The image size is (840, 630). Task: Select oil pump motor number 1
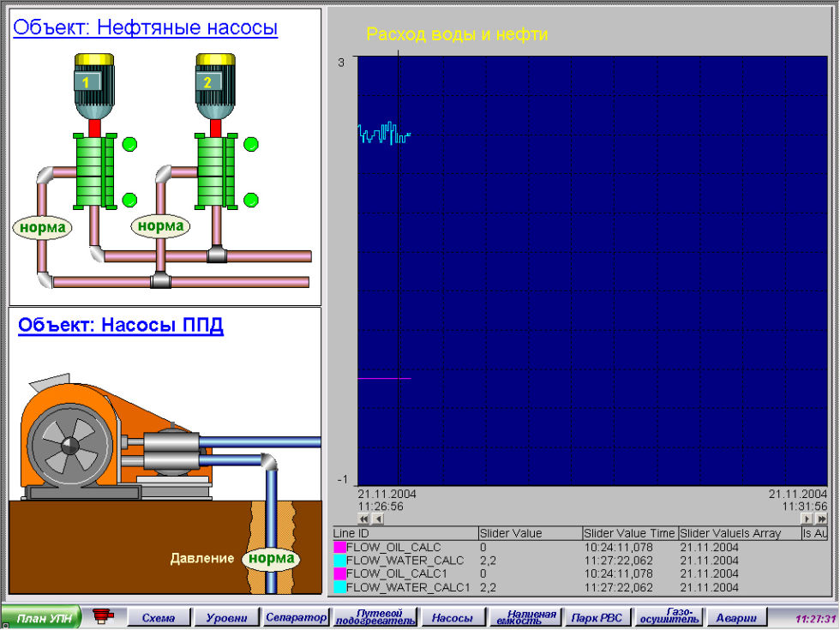pos(94,87)
